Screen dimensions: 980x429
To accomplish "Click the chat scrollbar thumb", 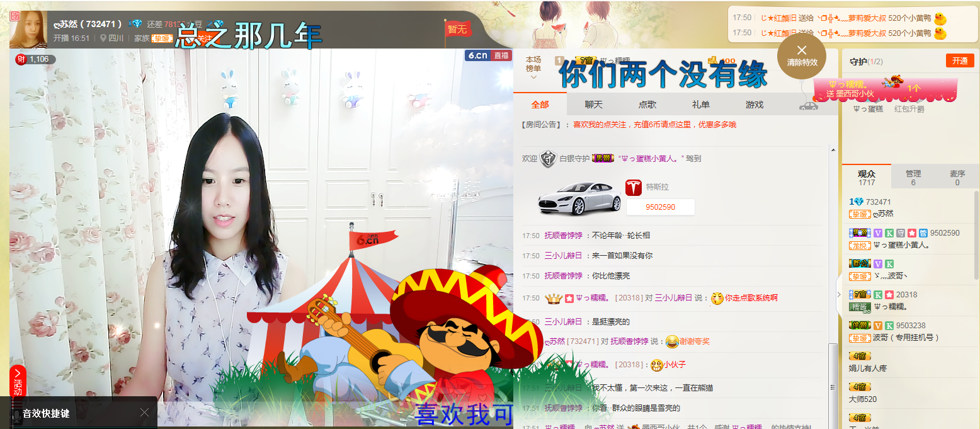I will coord(834,386).
